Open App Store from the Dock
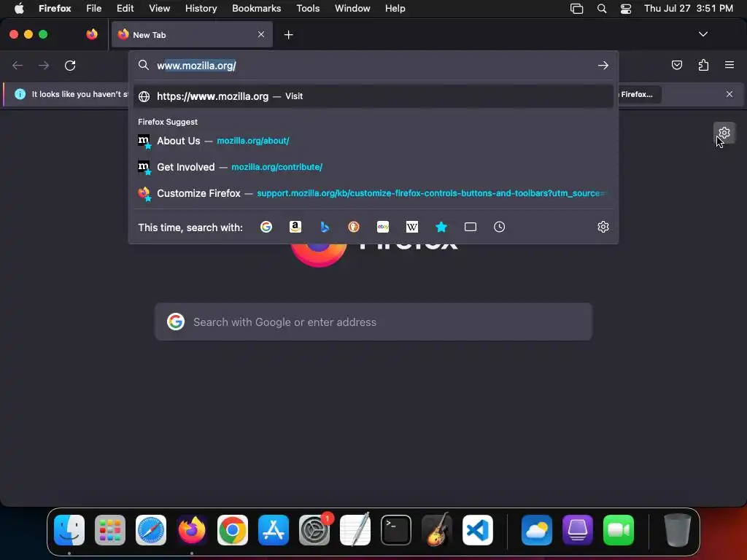Screen dimensions: 747x560 274,530
